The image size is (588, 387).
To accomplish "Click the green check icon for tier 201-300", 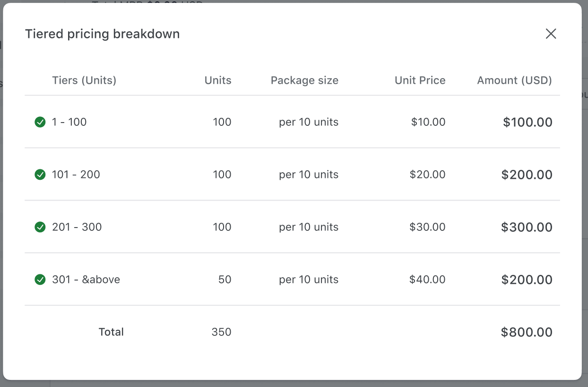I will (x=40, y=227).
